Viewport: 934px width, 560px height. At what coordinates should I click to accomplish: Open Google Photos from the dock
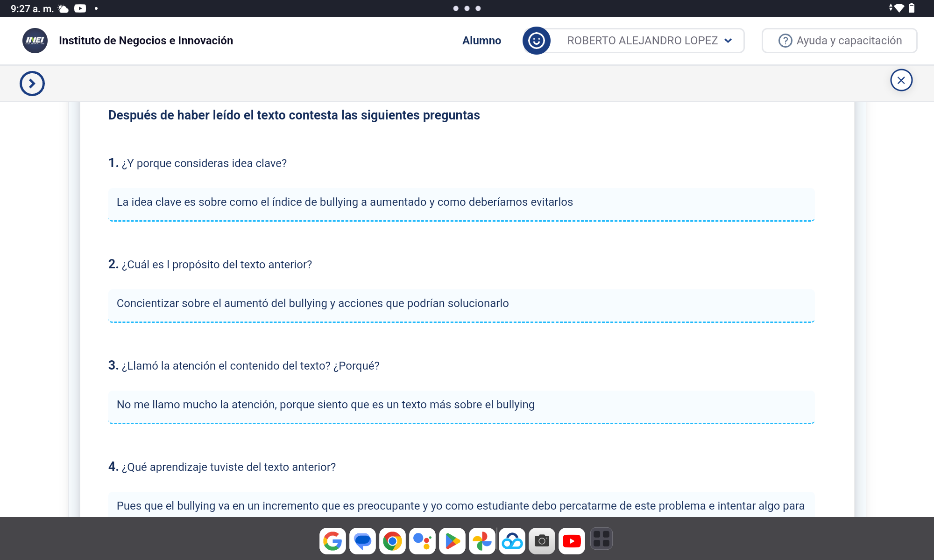click(x=482, y=541)
